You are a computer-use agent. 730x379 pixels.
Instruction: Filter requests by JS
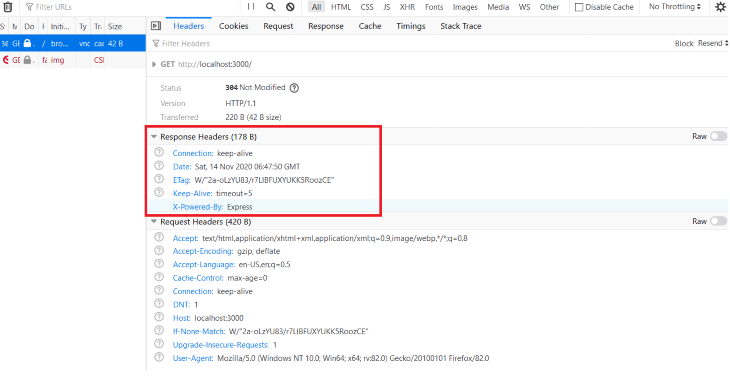point(386,7)
